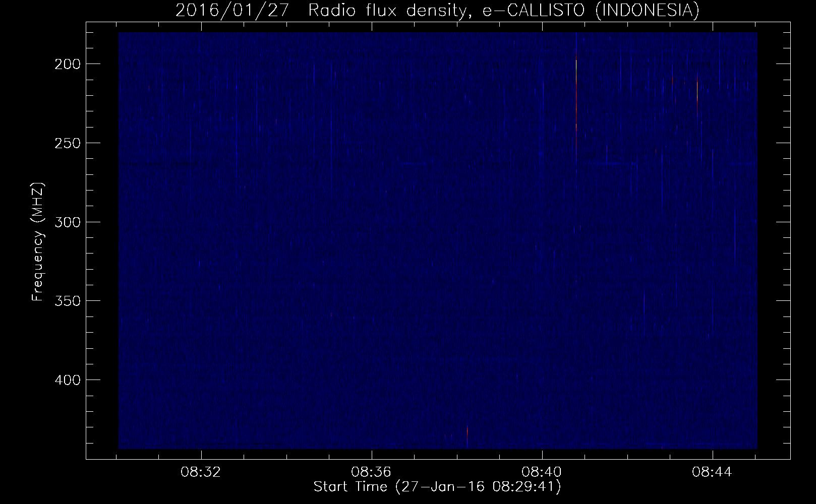Click the 200 frequency tick label

68,64
